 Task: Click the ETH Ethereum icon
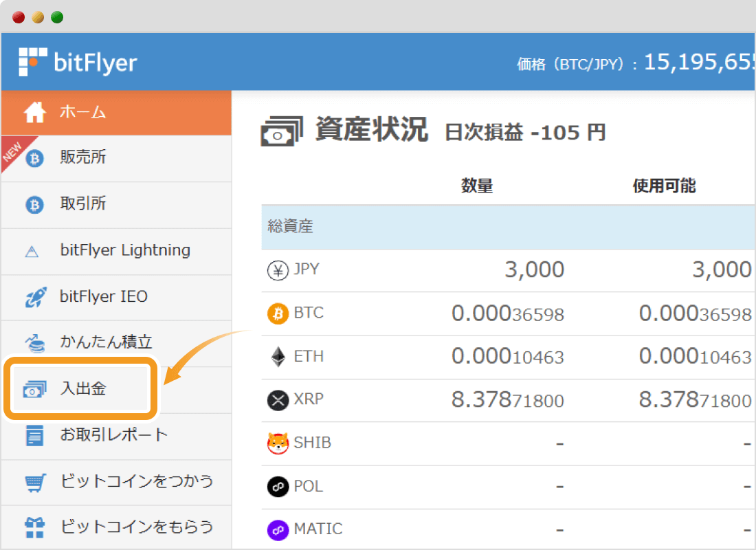click(x=278, y=356)
